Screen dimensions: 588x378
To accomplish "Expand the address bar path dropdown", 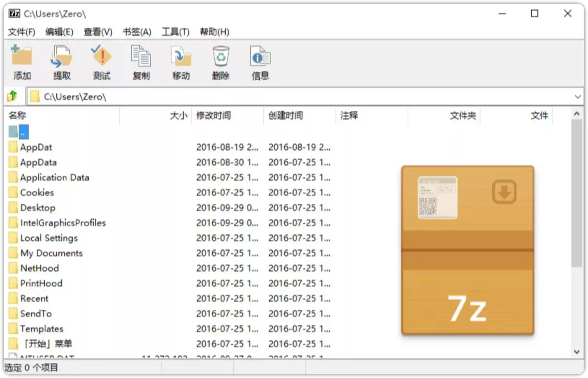I will [578, 97].
